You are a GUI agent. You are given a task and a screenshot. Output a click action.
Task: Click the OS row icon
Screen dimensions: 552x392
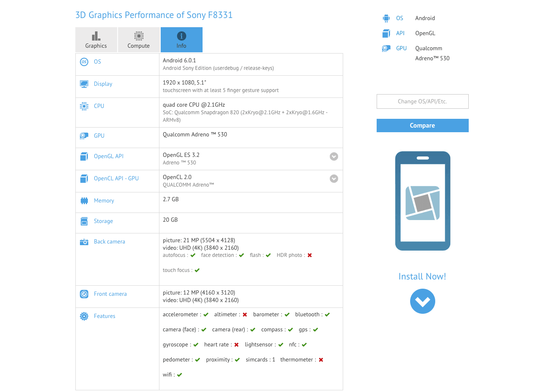[x=84, y=62]
